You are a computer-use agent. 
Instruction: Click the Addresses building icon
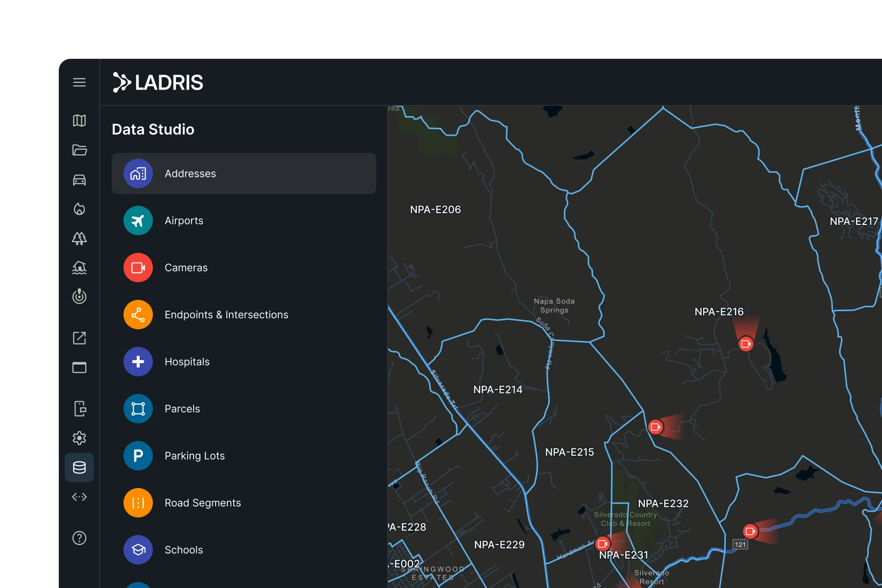coord(138,173)
